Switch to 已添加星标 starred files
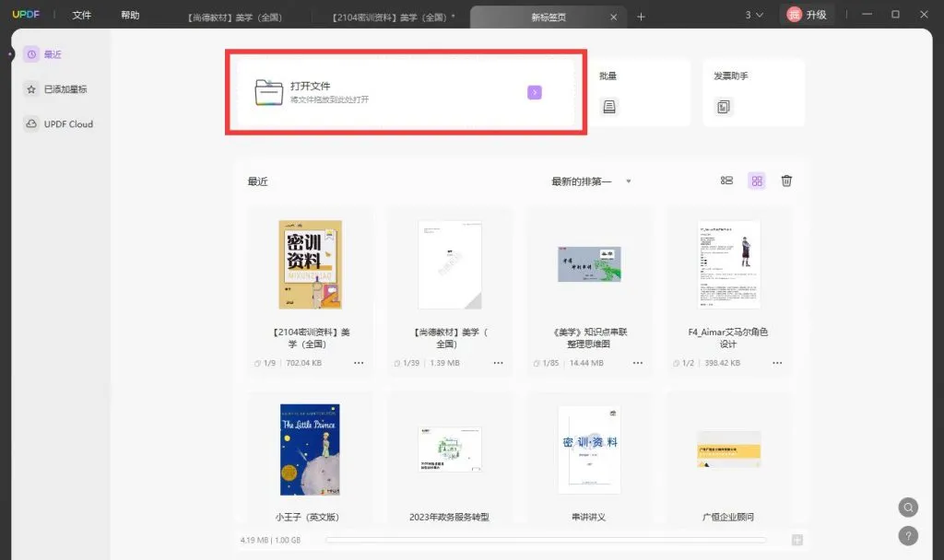The image size is (944, 560). click(x=60, y=88)
